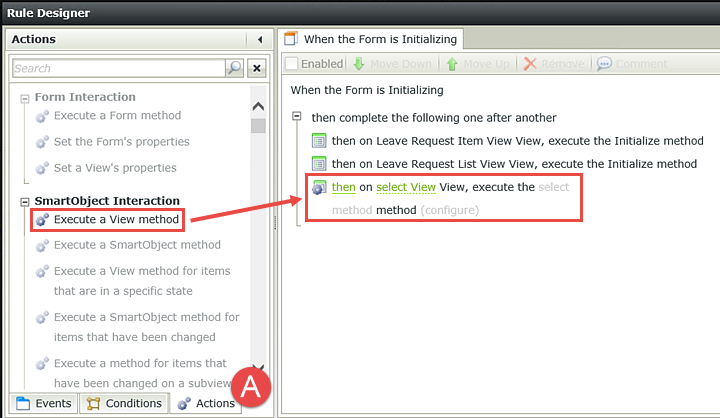Click the Execute a SmartObject method gear icon
Screen dimensions: 720x418
[42, 246]
